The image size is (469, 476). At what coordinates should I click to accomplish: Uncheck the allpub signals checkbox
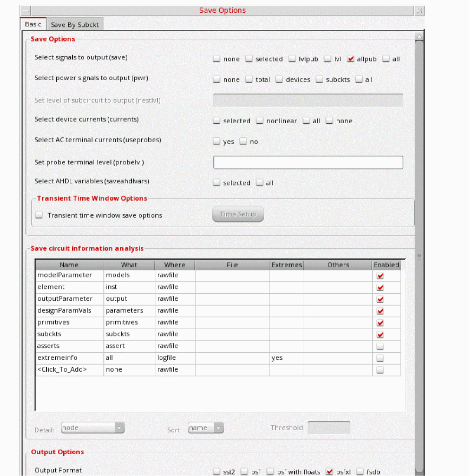(350, 59)
